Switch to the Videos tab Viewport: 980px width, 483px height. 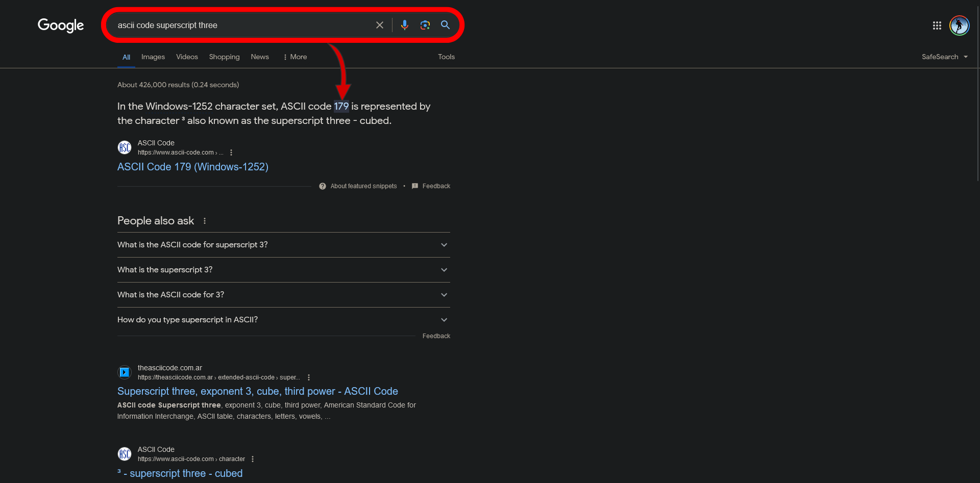(187, 57)
